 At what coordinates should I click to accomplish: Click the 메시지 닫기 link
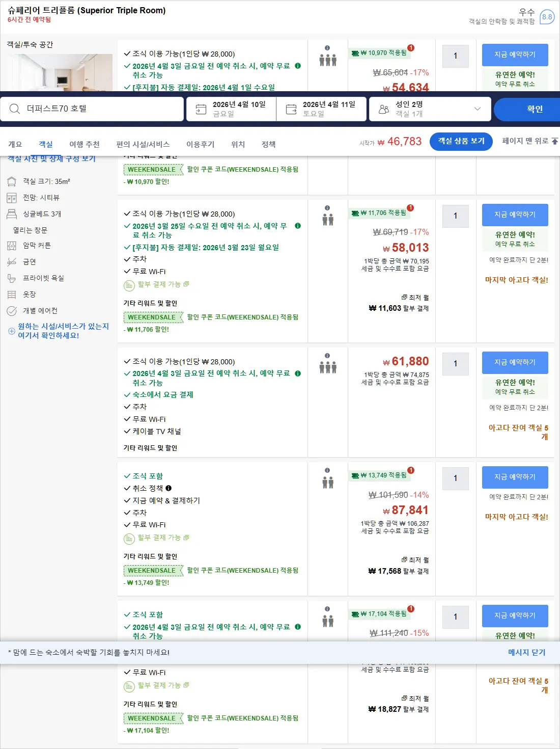click(526, 652)
